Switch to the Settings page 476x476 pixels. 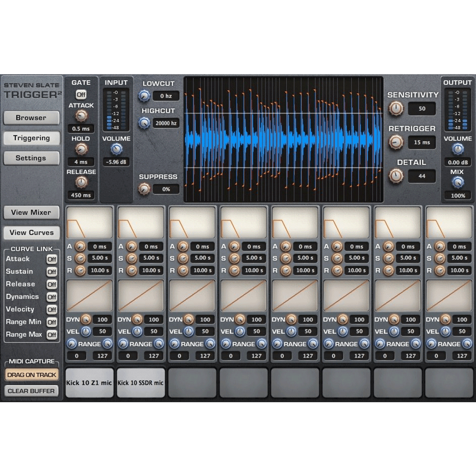click(31, 158)
